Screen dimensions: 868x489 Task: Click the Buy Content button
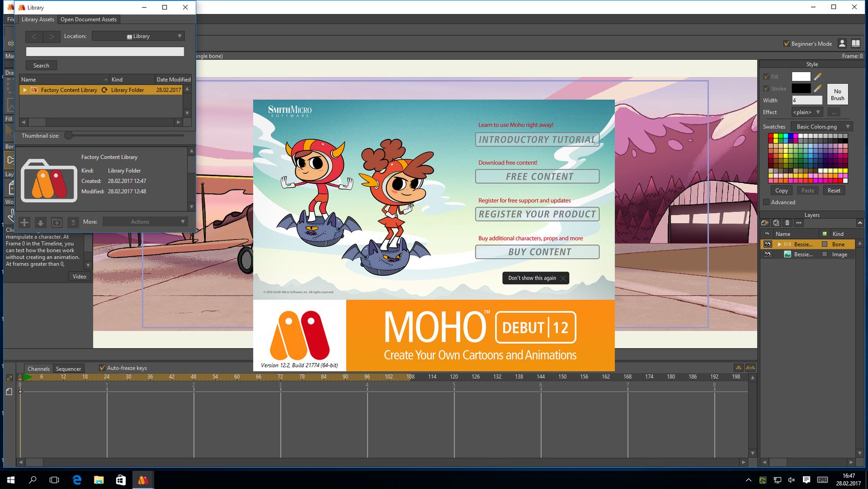537,252
